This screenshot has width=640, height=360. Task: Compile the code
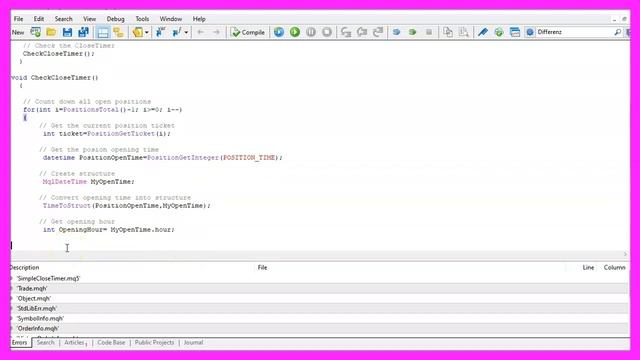pyautogui.click(x=248, y=32)
